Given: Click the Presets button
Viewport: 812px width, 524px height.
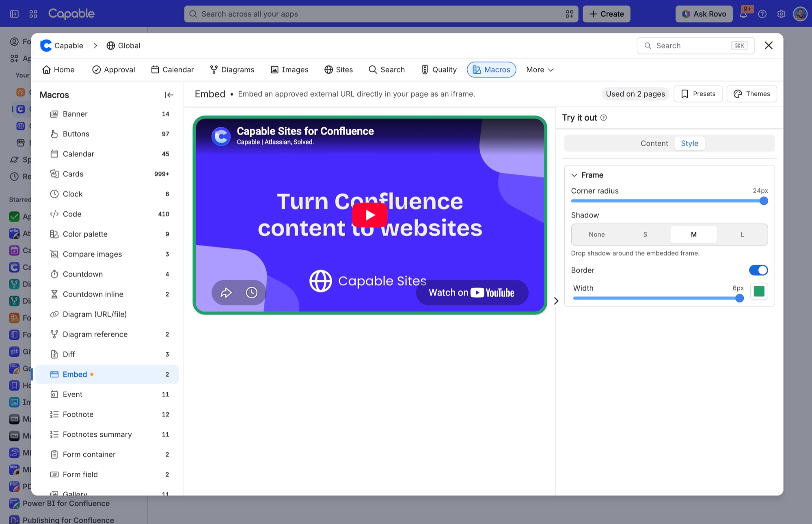Looking at the screenshot, I should 698,94.
